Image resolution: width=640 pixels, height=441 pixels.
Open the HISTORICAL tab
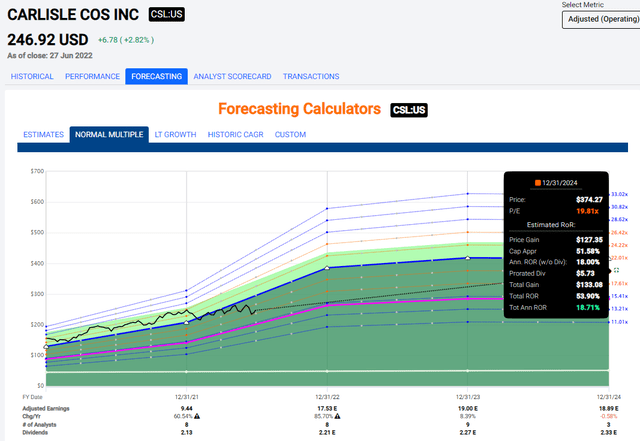(32, 76)
